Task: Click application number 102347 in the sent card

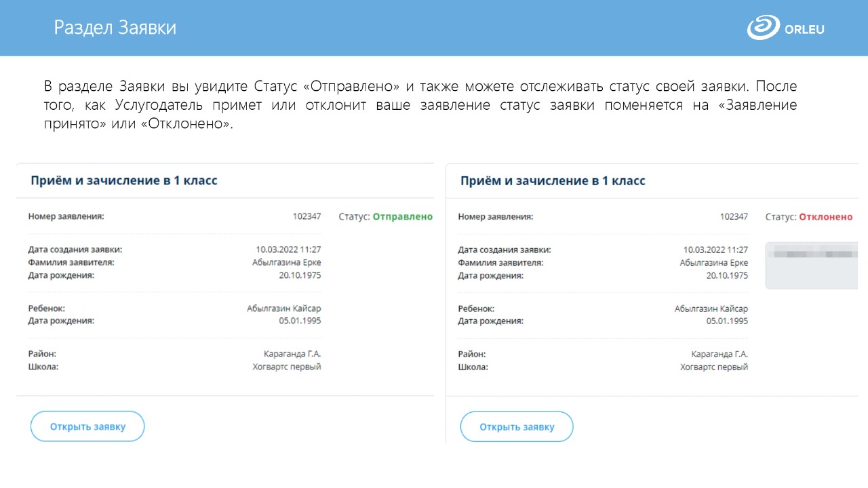Action: coord(307,217)
